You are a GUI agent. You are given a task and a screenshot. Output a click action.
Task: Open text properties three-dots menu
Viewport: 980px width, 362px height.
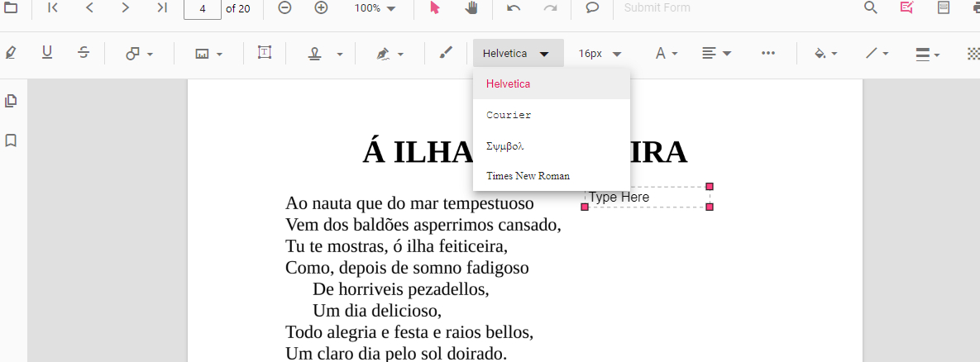[x=768, y=53]
